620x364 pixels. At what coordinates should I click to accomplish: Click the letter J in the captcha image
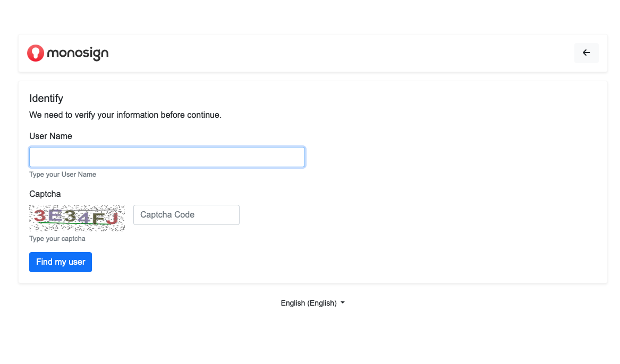pos(112,218)
